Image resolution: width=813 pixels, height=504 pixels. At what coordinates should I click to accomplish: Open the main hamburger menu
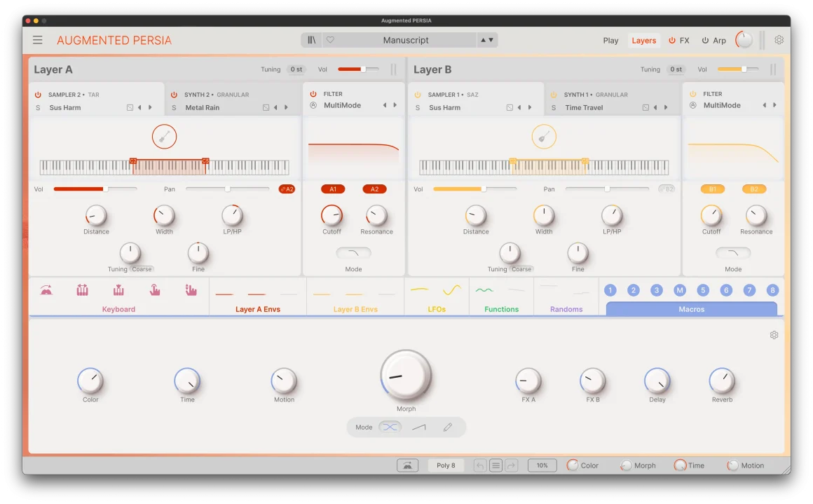click(x=37, y=40)
